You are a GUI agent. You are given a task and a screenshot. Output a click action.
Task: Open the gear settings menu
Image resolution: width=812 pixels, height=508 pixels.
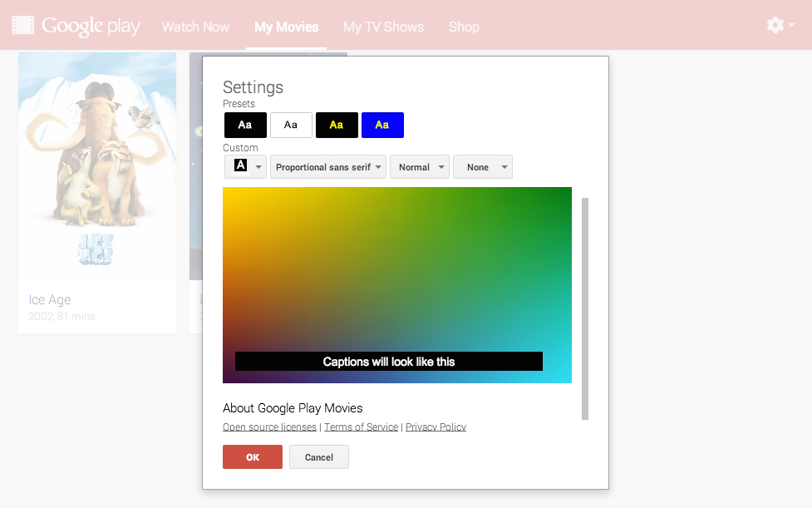[779, 26]
